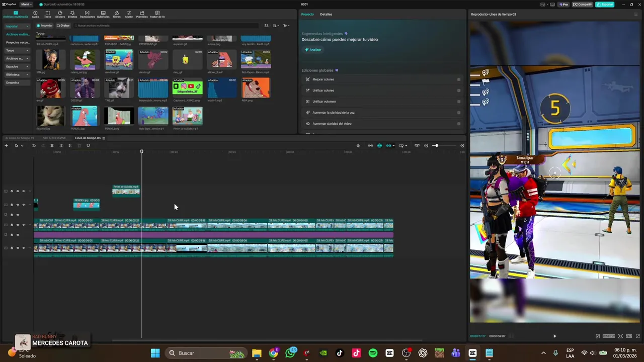
Task: Check Aumentar la claridad de la voz
Action: point(459,113)
